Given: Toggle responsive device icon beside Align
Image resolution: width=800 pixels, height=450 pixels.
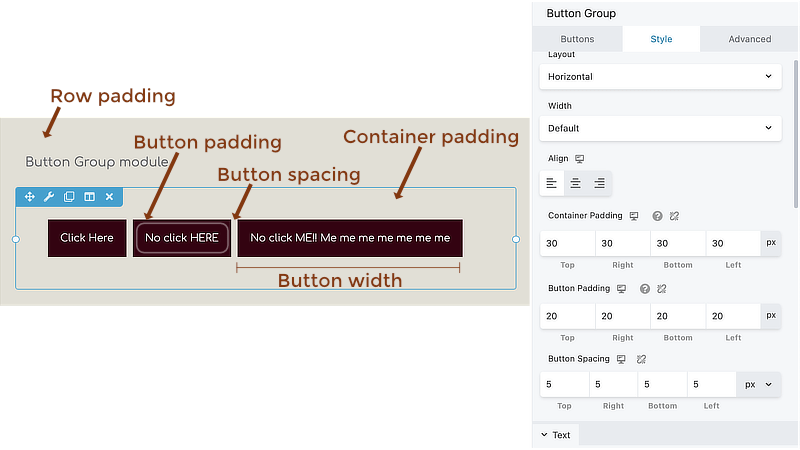Looking at the screenshot, I should (x=580, y=159).
